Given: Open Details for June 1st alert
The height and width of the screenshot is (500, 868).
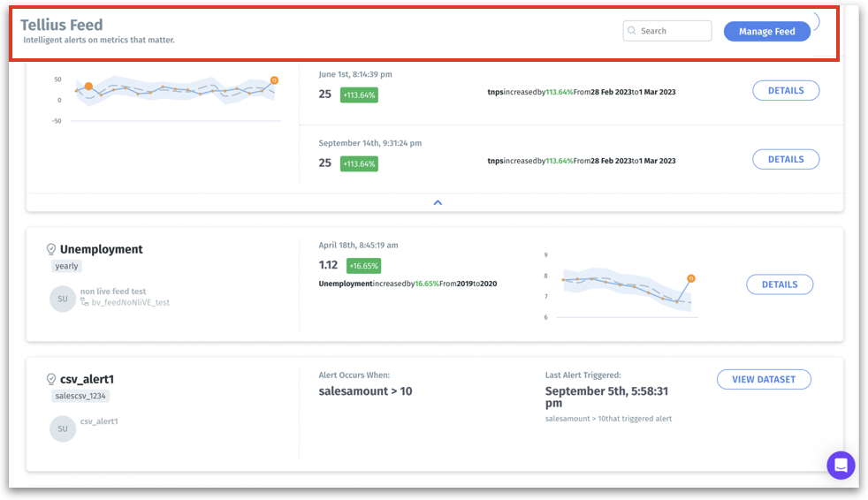Looking at the screenshot, I should click(x=785, y=90).
